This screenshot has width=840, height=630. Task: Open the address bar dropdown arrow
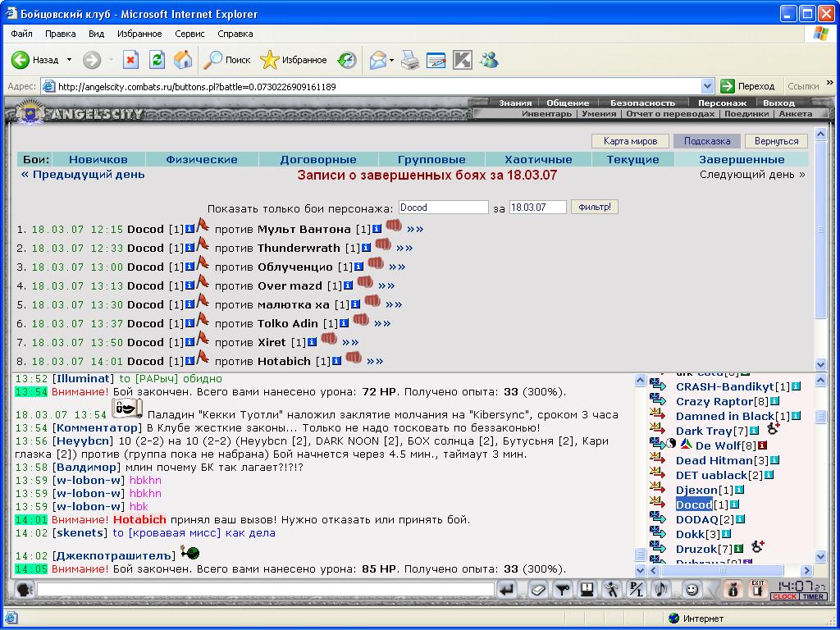click(x=707, y=86)
